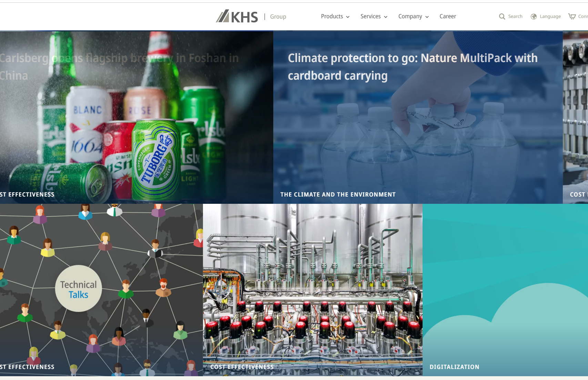
Task: Click the search magnifier icon
Action: tap(502, 17)
